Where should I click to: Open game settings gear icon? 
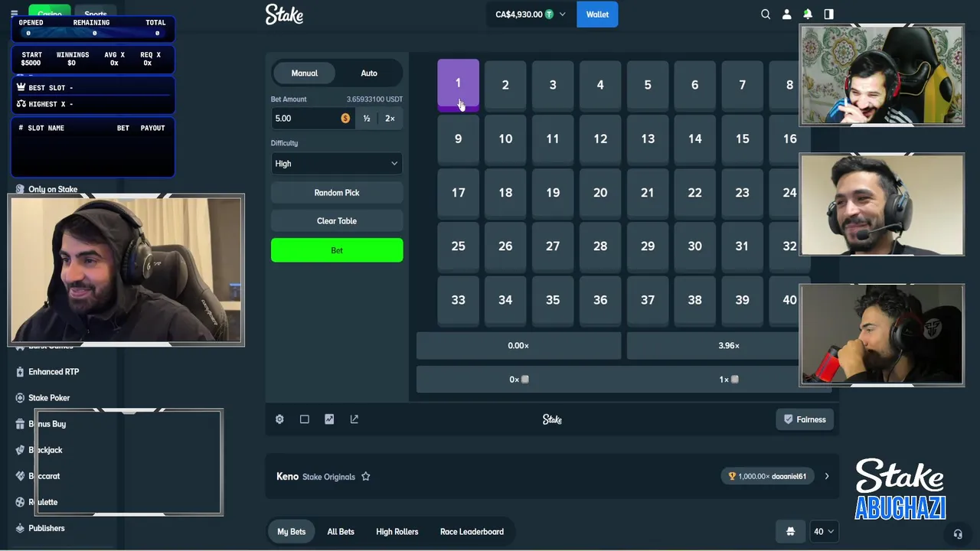click(x=279, y=419)
